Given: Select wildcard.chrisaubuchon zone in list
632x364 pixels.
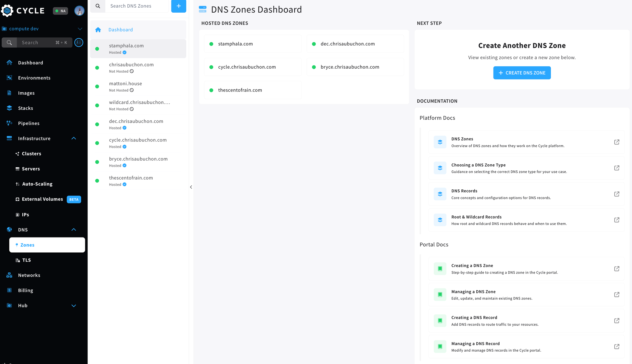Looking at the screenshot, I should [x=138, y=105].
